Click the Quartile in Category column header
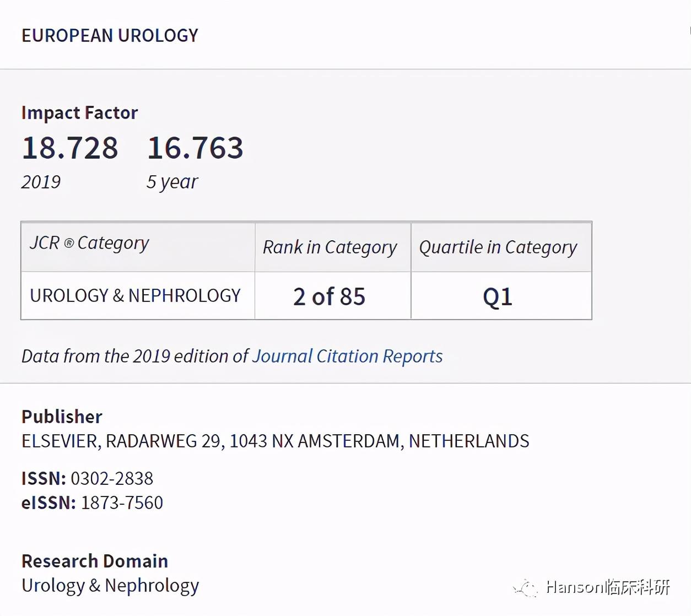The image size is (691, 616). click(498, 247)
